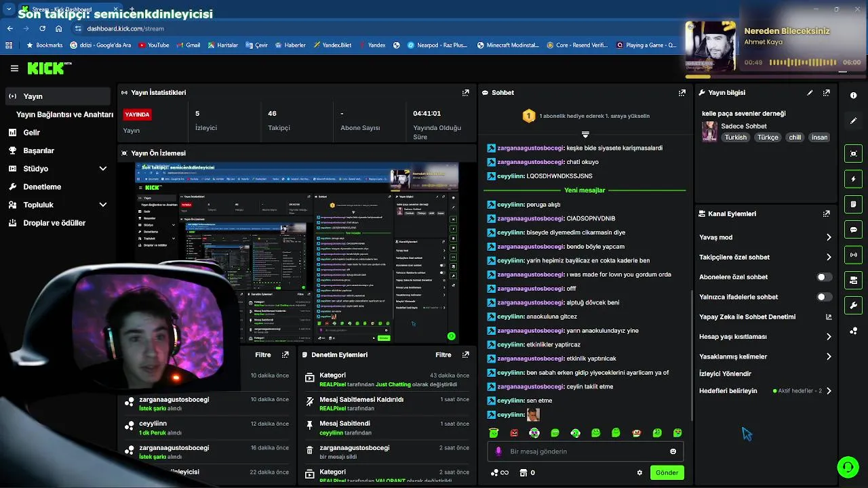Toggle the broadcast signal widget in the right sidebar
Screen dimensions: 868x488
coord(854,255)
